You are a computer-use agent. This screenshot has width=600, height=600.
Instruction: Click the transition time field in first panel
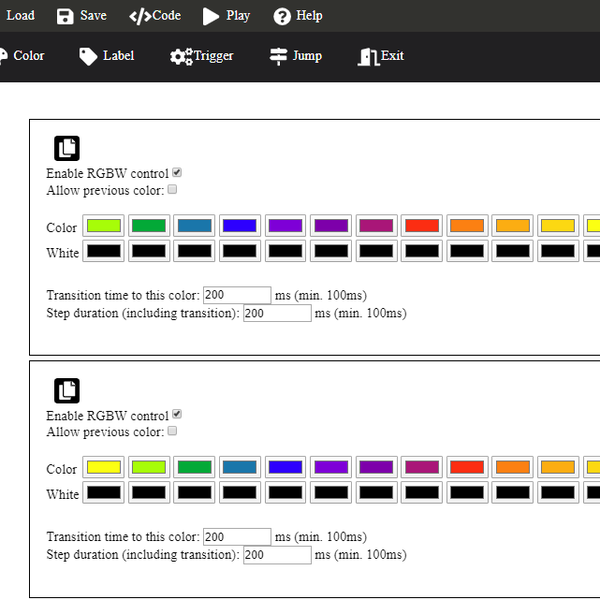[237, 295]
